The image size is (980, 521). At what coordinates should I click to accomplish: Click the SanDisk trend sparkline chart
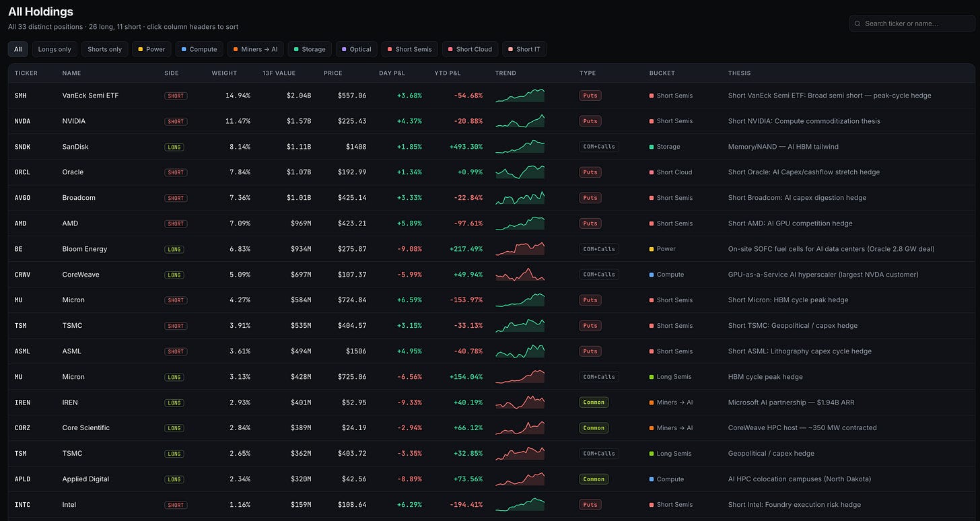pyautogui.click(x=520, y=146)
